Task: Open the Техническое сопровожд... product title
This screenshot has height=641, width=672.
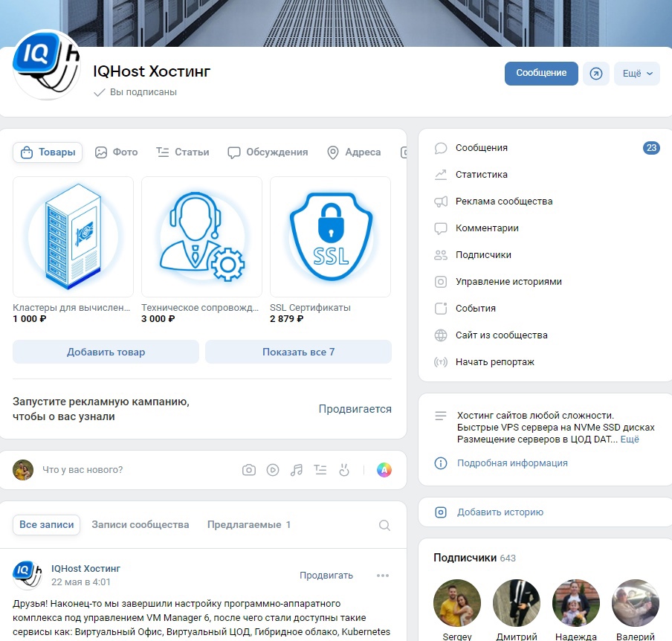Action: coord(200,307)
